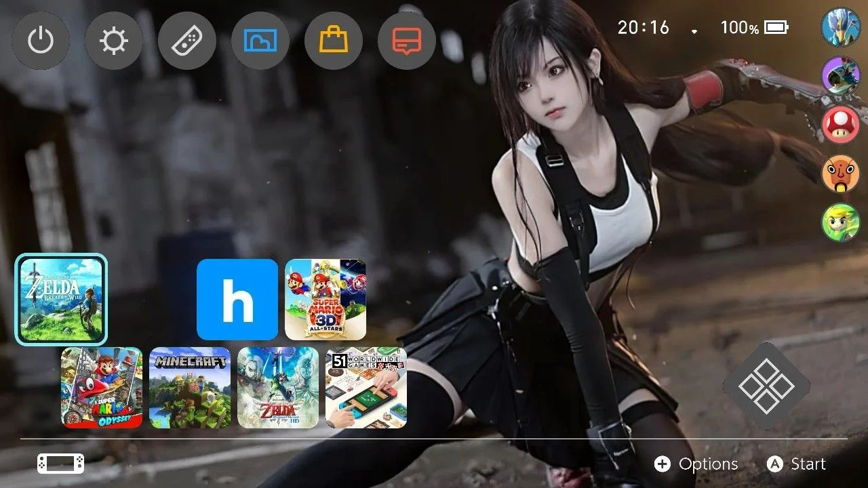Open system settings brightness gear icon
The height and width of the screenshot is (488, 868).
pos(114,41)
